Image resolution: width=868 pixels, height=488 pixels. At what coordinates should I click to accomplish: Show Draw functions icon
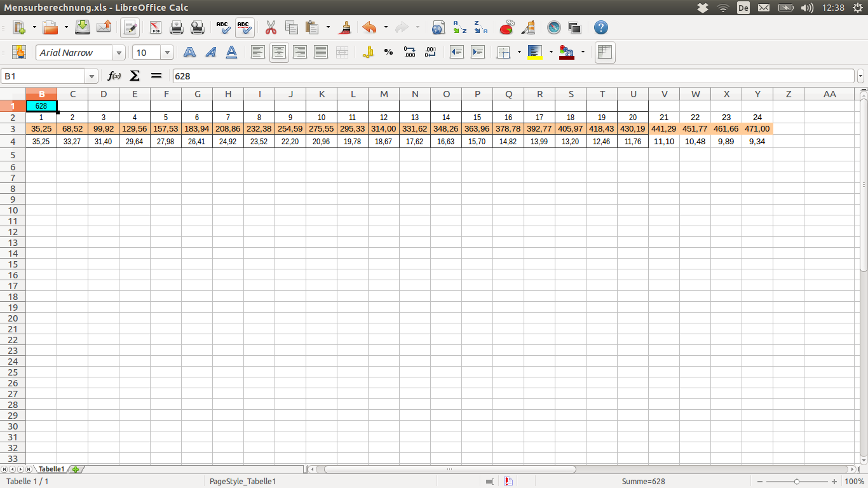(x=527, y=27)
